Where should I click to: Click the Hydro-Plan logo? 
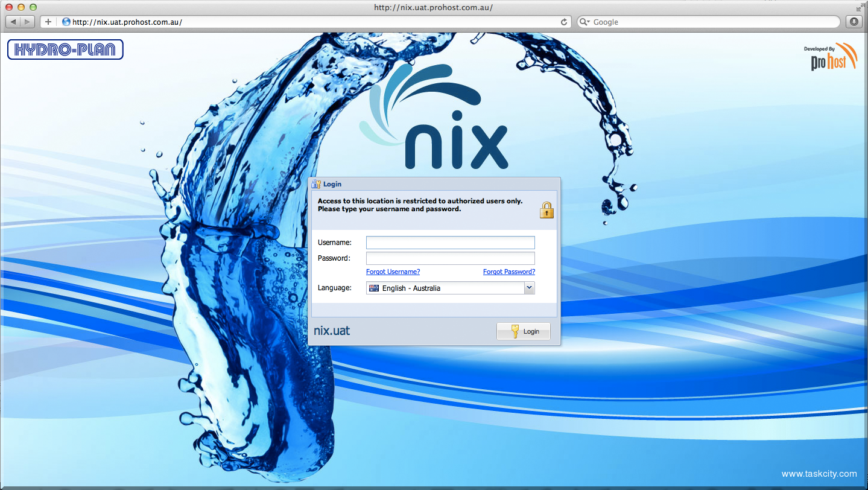click(x=65, y=49)
